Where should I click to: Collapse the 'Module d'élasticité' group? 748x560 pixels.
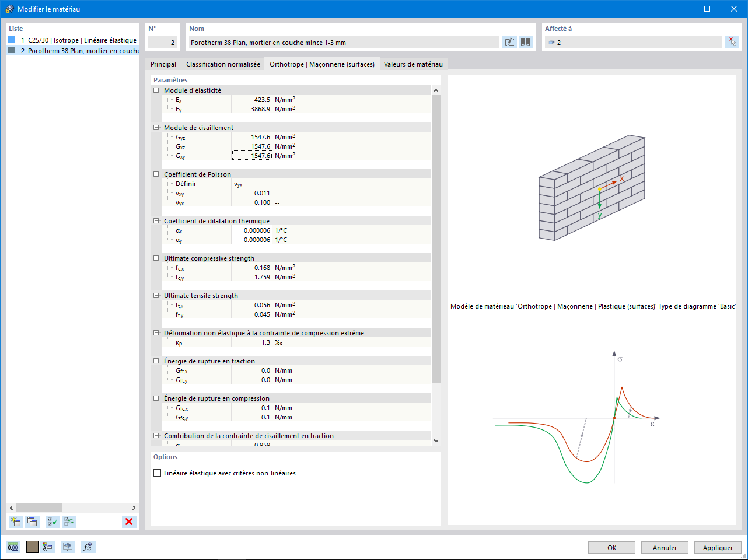click(x=156, y=90)
